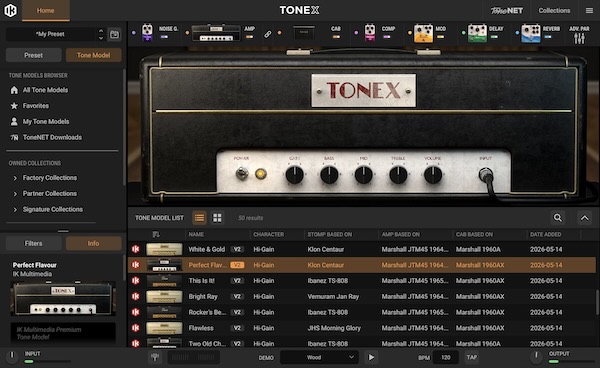600x368 pixels.
Task: Open the preset save folder icon
Action: click(114, 34)
